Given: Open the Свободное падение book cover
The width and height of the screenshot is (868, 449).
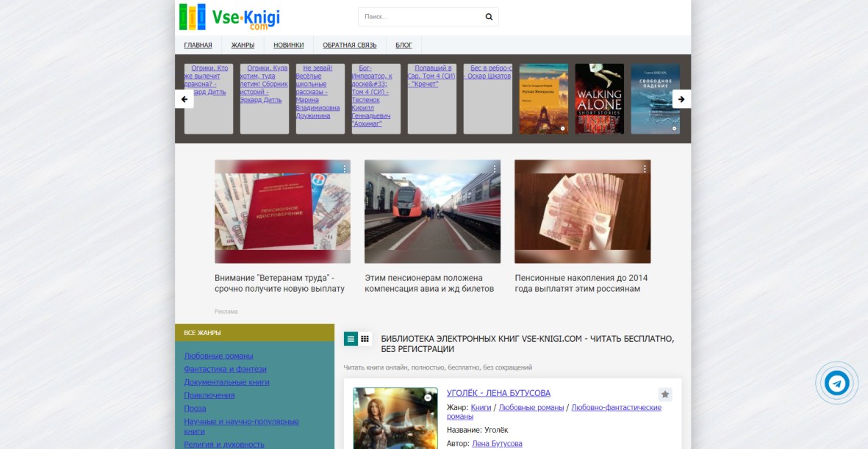Looking at the screenshot, I should (655, 99).
